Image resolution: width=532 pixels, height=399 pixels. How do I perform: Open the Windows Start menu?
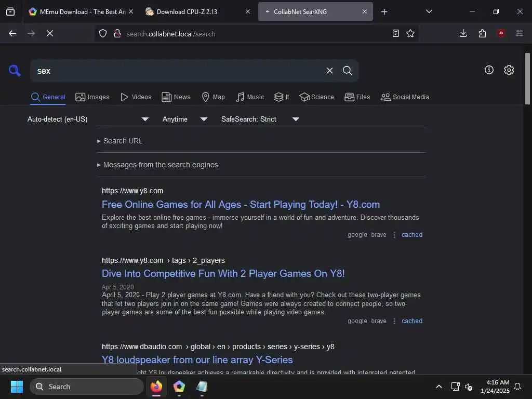click(17, 387)
